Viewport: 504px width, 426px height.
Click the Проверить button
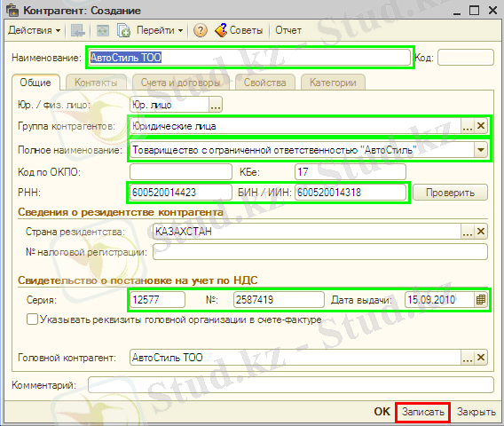[x=450, y=193]
